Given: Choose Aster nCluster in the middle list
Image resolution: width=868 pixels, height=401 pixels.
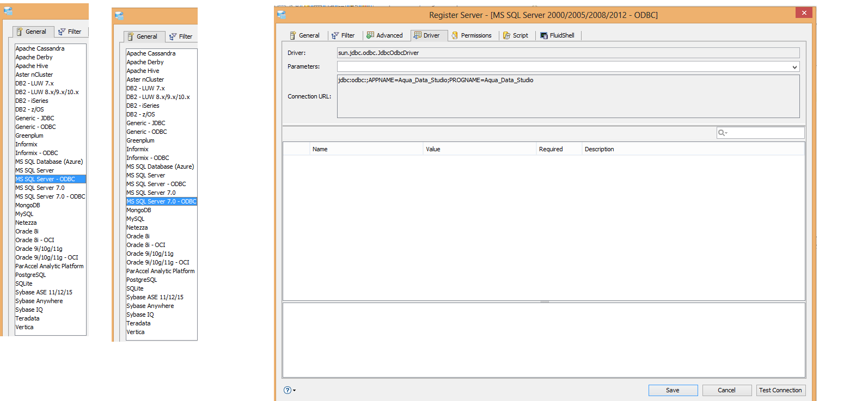Looking at the screenshot, I should point(161,79).
